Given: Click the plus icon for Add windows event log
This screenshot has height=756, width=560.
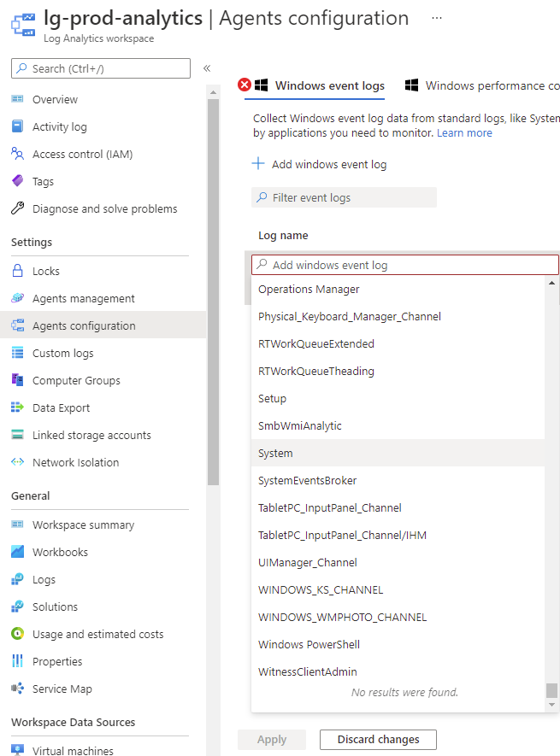Looking at the screenshot, I should pos(258,163).
